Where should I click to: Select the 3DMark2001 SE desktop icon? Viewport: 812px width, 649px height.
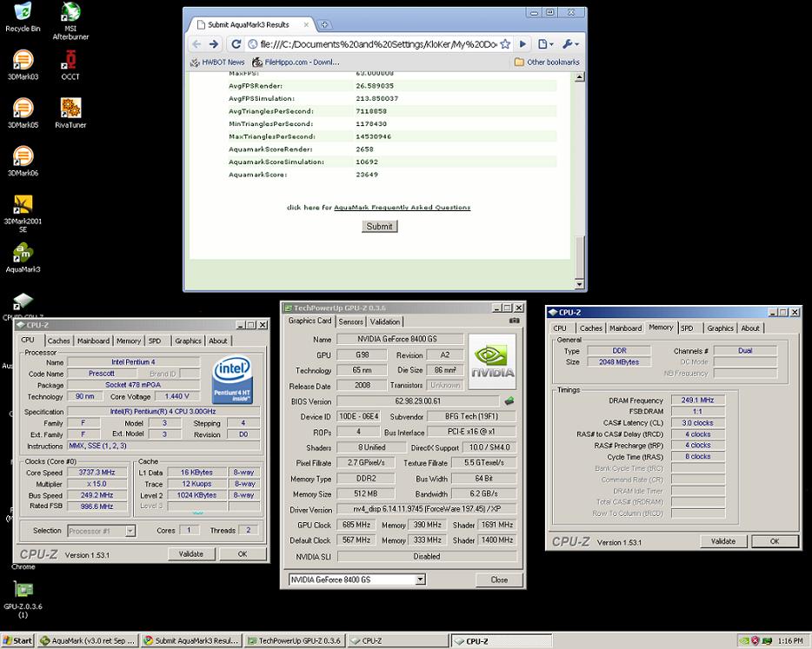[x=23, y=213]
